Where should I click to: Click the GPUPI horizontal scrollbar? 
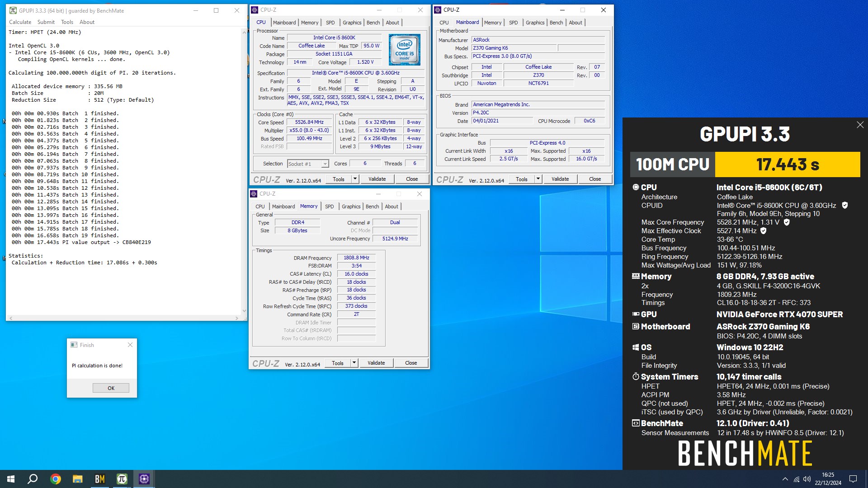[x=124, y=318]
